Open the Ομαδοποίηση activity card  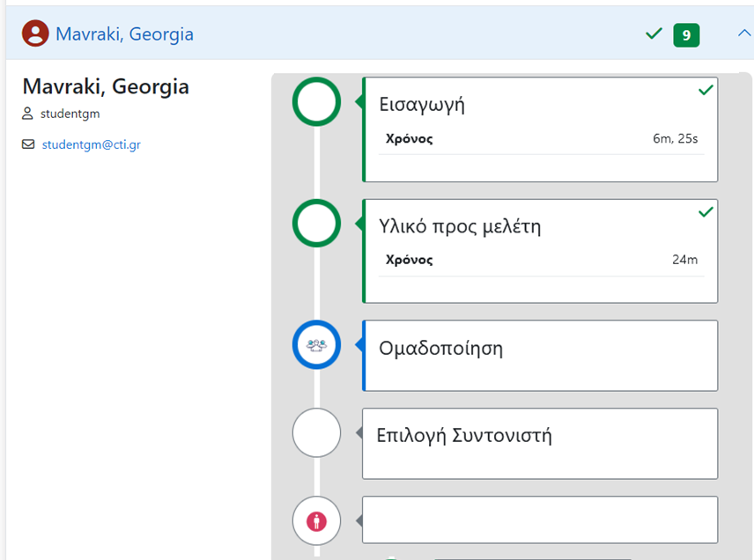click(540, 356)
